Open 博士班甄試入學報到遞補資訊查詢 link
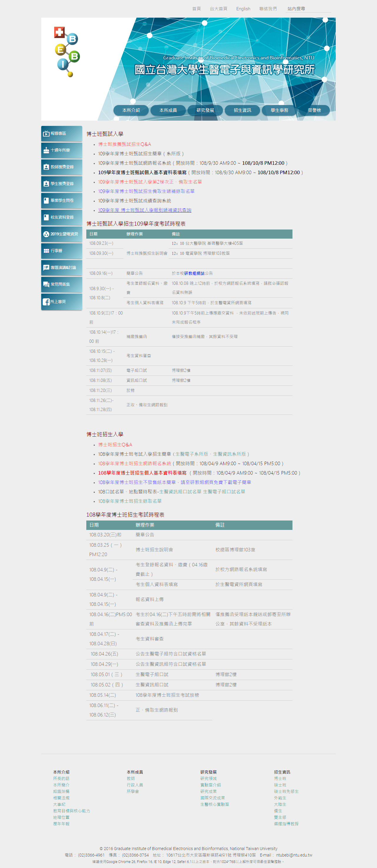The width and height of the screenshot is (377, 868). 145,210
